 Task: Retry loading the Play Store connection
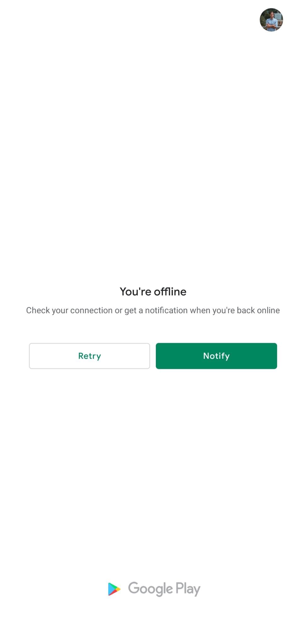coord(89,356)
